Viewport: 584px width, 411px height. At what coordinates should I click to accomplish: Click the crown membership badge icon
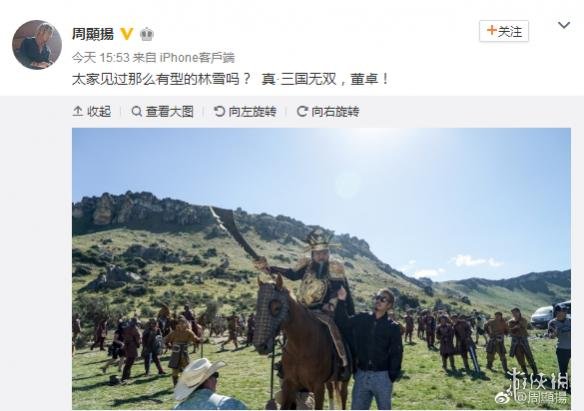147,34
